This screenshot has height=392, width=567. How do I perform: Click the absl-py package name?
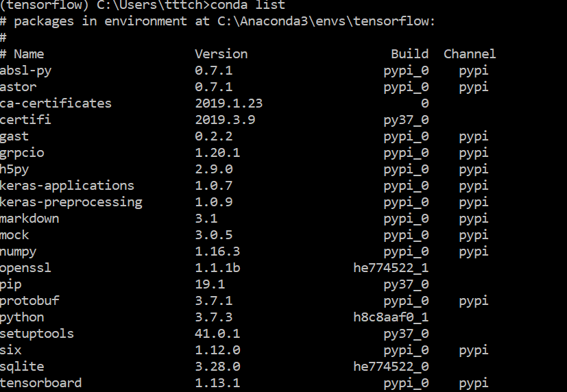[25, 71]
